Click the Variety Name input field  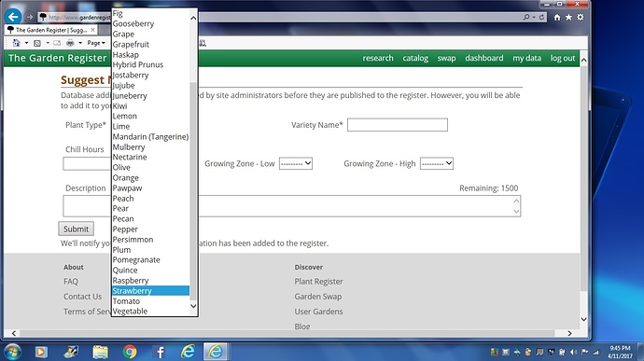click(x=398, y=125)
